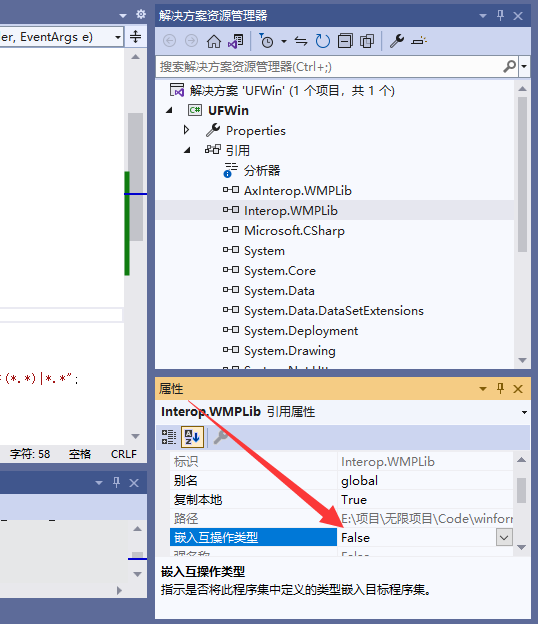Toggle auto-hide pin on 属性 panel
Image resolution: width=538 pixels, height=624 pixels.
tap(500, 388)
